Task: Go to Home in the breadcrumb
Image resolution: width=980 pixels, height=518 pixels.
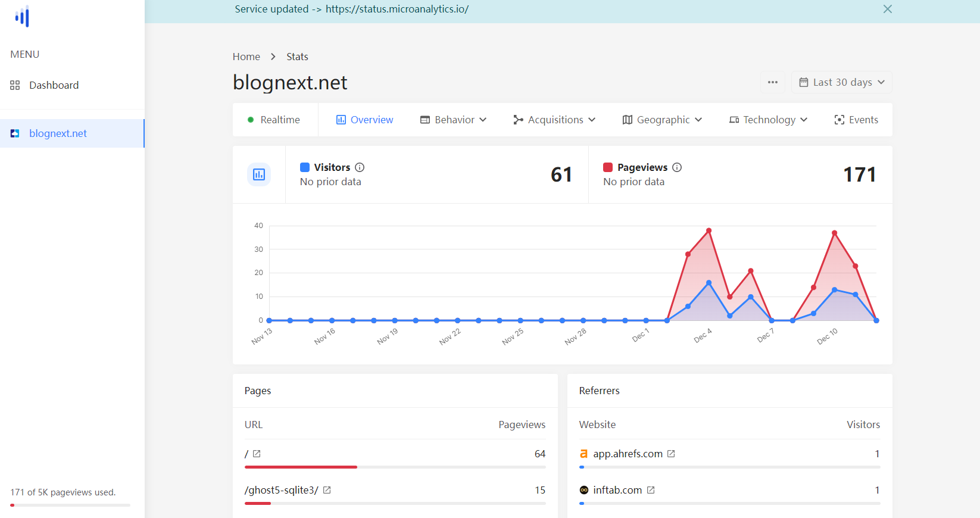Action: [246, 57]
